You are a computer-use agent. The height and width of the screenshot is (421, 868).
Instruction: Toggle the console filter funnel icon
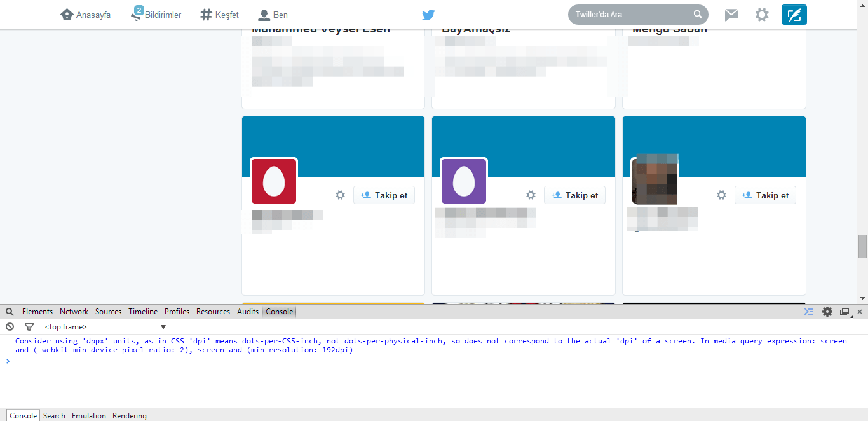pos(29,327)
